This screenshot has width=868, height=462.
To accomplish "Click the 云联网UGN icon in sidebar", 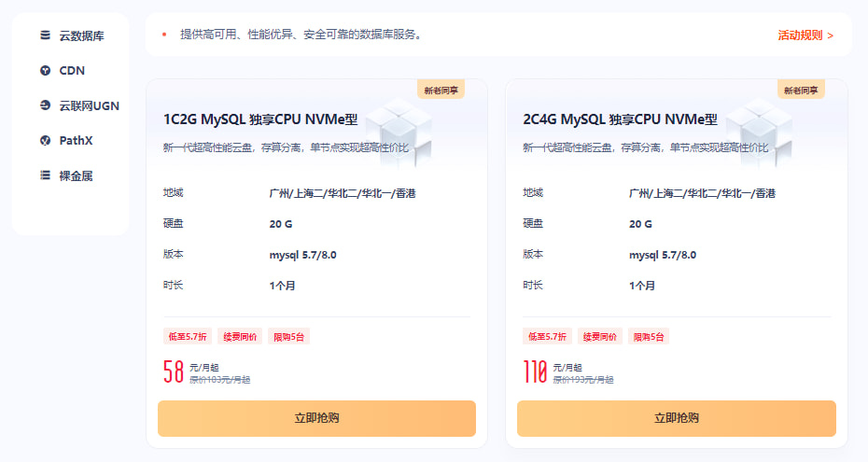I will pyautogui.click(x=45, y=105).
